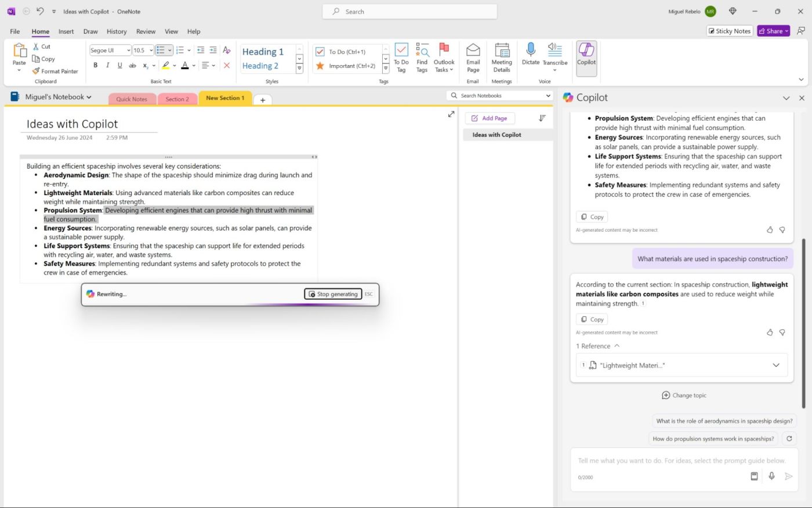This screenshot has height=508, width=812.
Task: Toggle italic formatting
Action: point(108,66)
